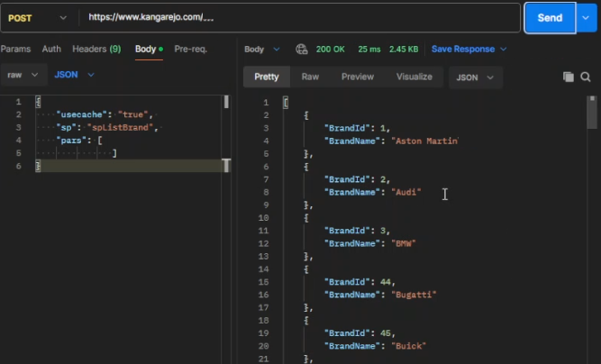The height and width of the screenshot is (364, 601).
Task: Open the Send options dropdown arrow
Action: pos(586,18)
